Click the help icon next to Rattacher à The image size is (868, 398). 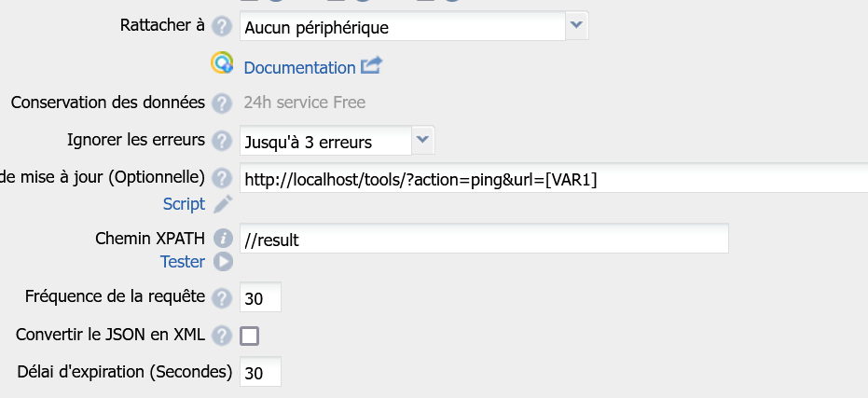pos(222,27)
